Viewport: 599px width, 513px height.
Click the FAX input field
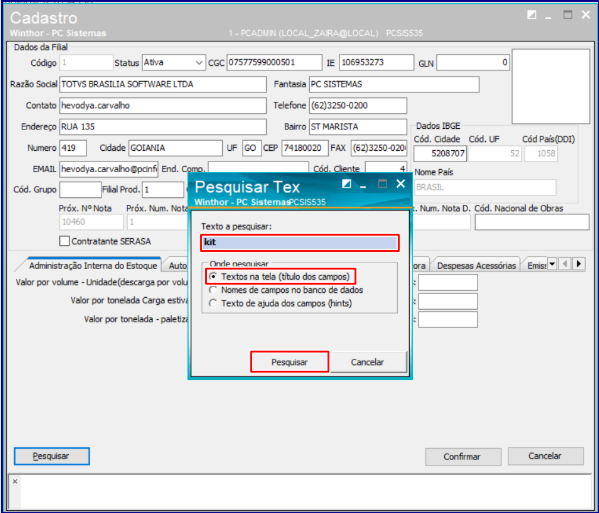pyautogui.click(x=379, y=148)
